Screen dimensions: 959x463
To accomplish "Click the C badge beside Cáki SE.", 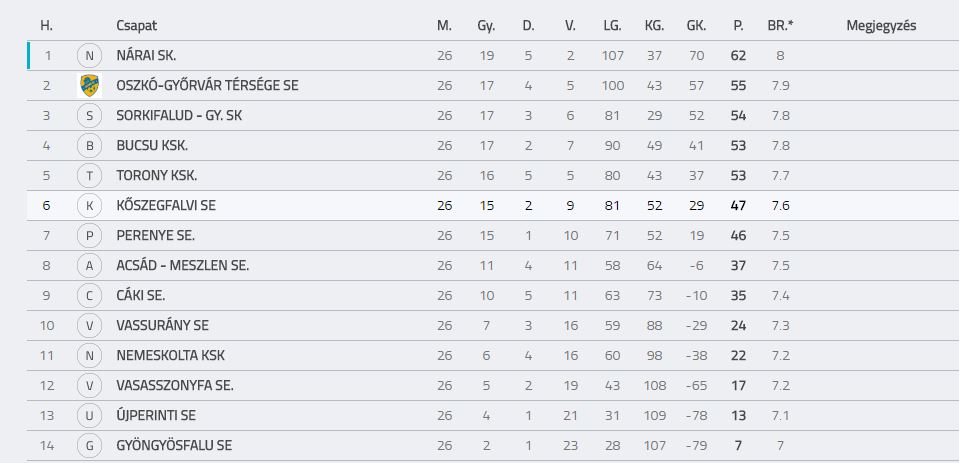I will point(90,295).
